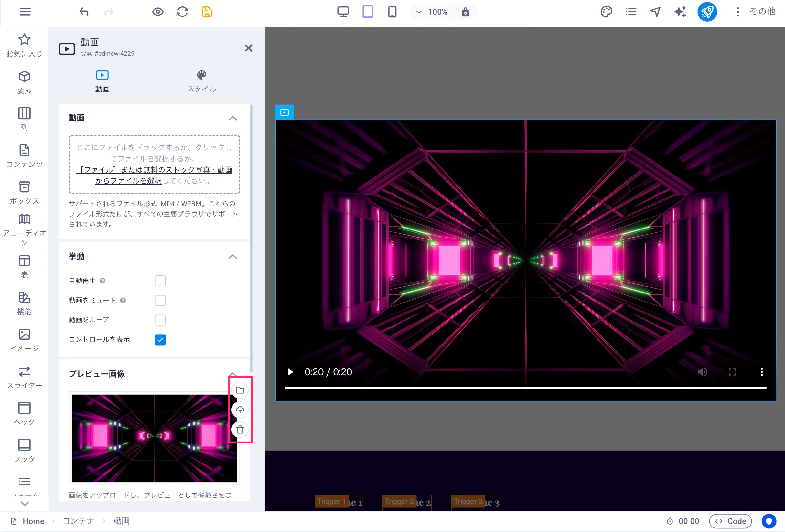Show help for 動画をミュート
Screen dimensions: 785x532
tap(123, 300)
